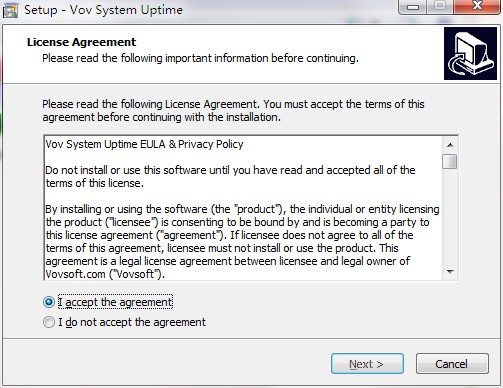Click the Setup - Vov System Uptime title bar

200,10
